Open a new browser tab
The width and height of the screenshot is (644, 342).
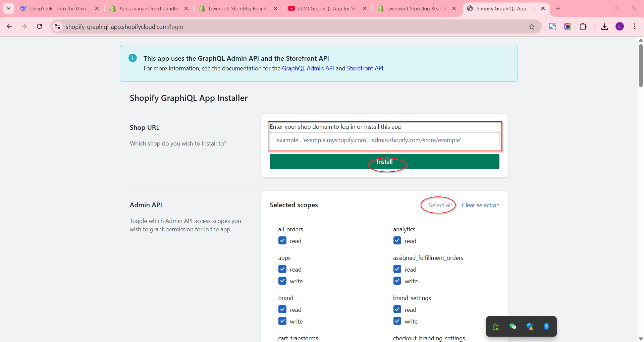pos(558,8)
